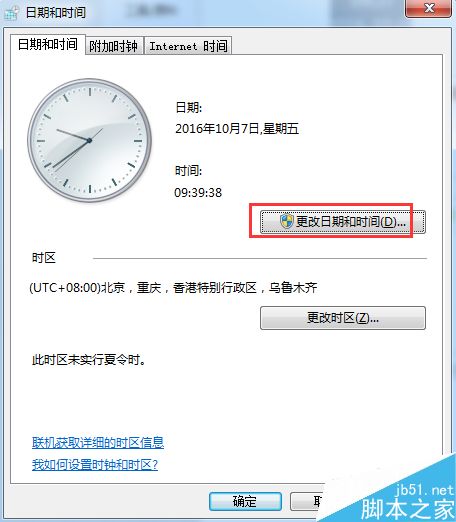
Task: Click the UAC shield icon on 更改日期和时间
Action: (286, 221)
